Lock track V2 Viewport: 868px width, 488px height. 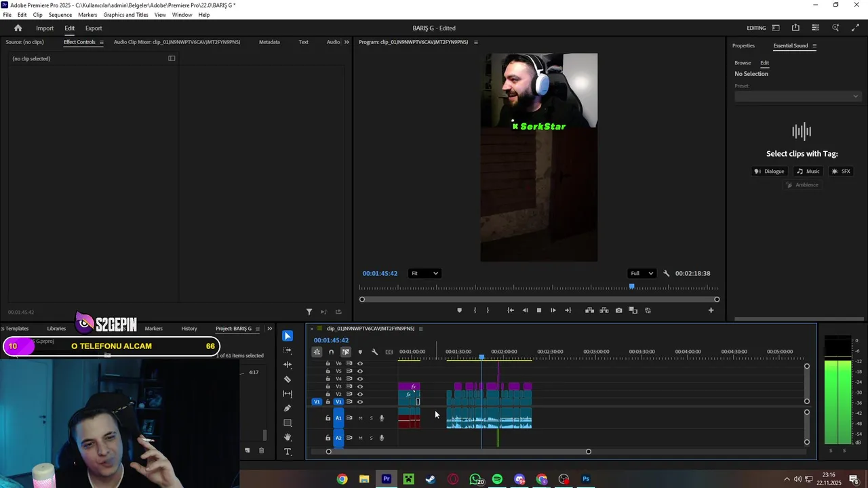(x=328, y=394)
